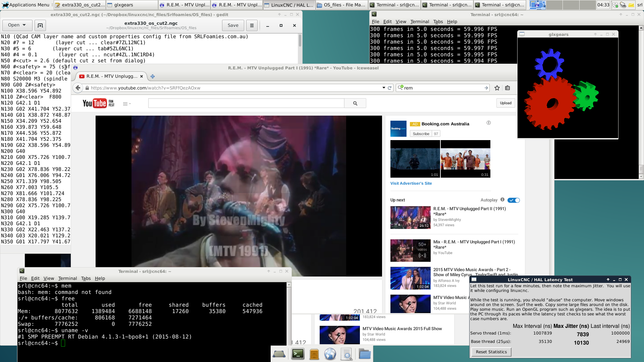Click Reset Statistics in Latency Test

(491, 352)
